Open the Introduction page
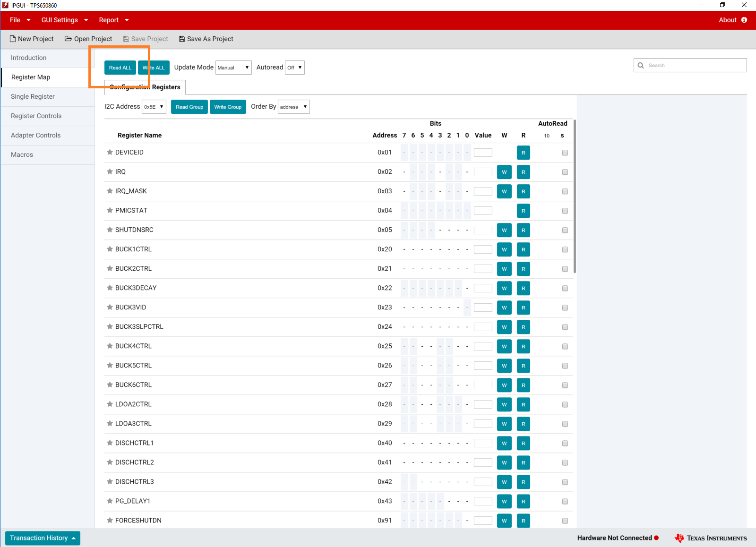Image resolution: width=756 pixels, height=547 pixels. point(48,58)
